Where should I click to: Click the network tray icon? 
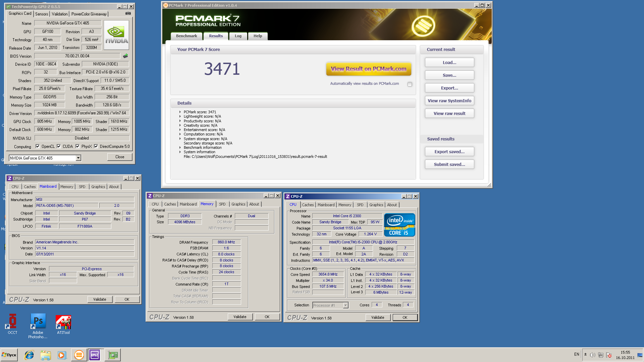click(x=601, y=355)
